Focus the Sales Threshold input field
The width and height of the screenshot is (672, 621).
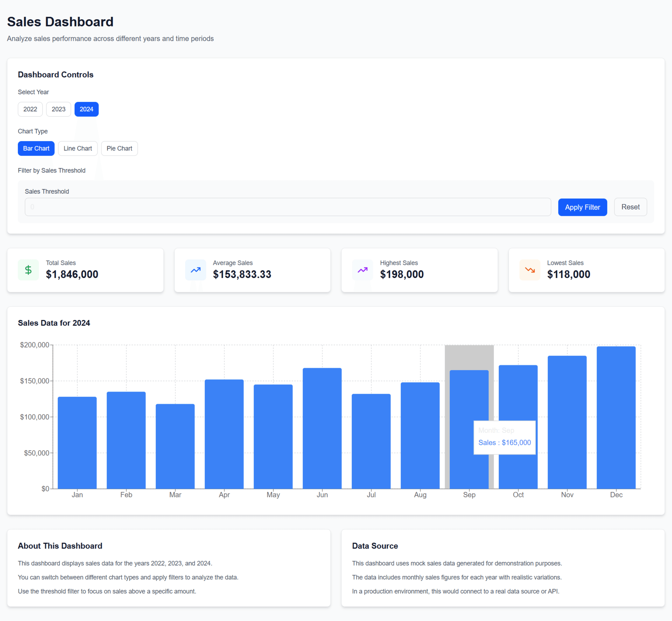click(288, 207)
